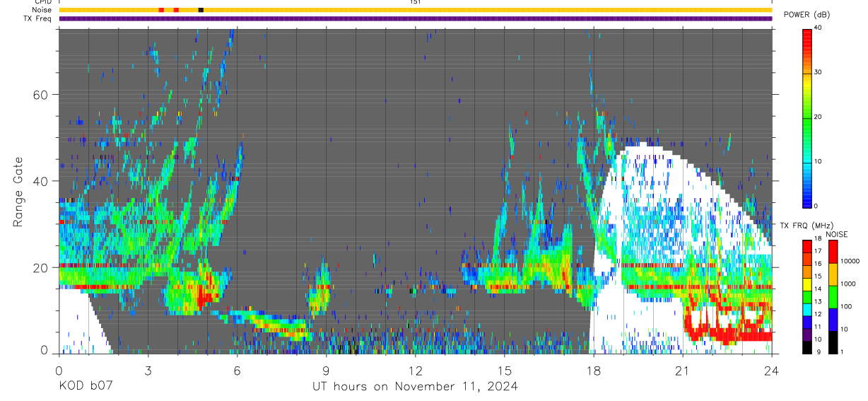Click the '18' hour tick label

(593, 370)
